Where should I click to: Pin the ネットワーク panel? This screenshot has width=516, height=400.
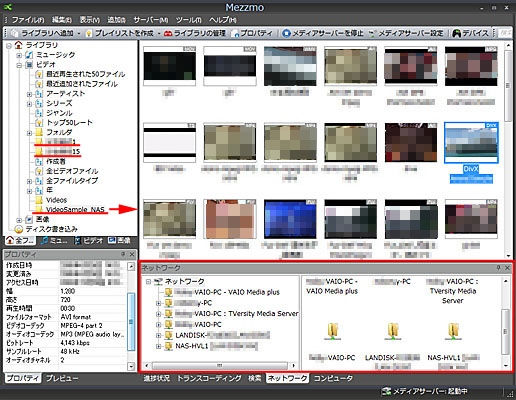pos(498,268)
